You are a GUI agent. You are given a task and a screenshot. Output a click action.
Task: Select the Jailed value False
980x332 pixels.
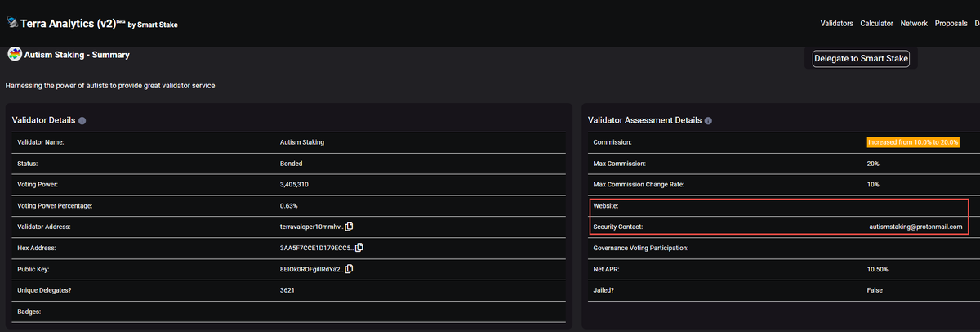[x=875, y=290]
